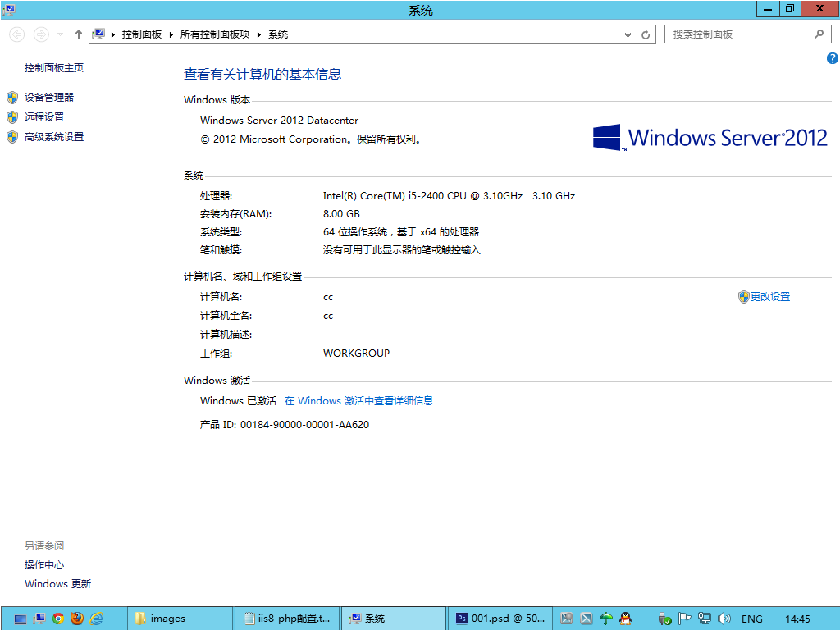
Task: Click the ENG input language indicator
Action: [752, 619]
